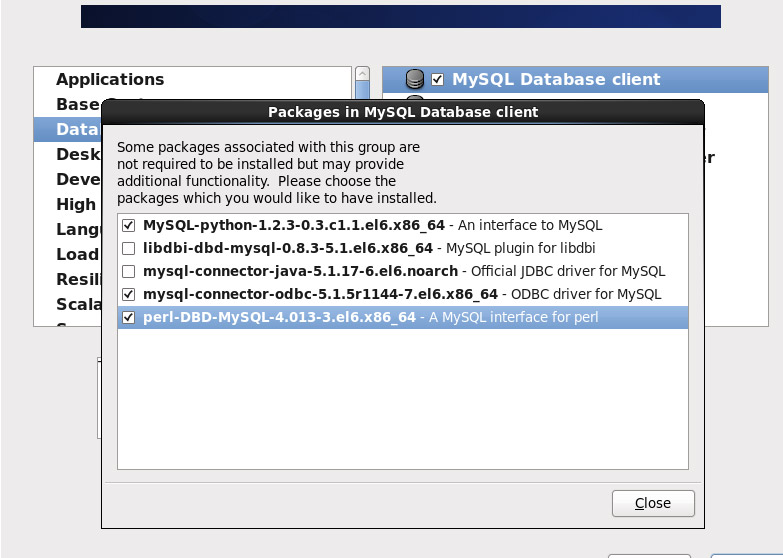Select the Base System category
The width and height of the screenshot is (783, 558).
78,104
